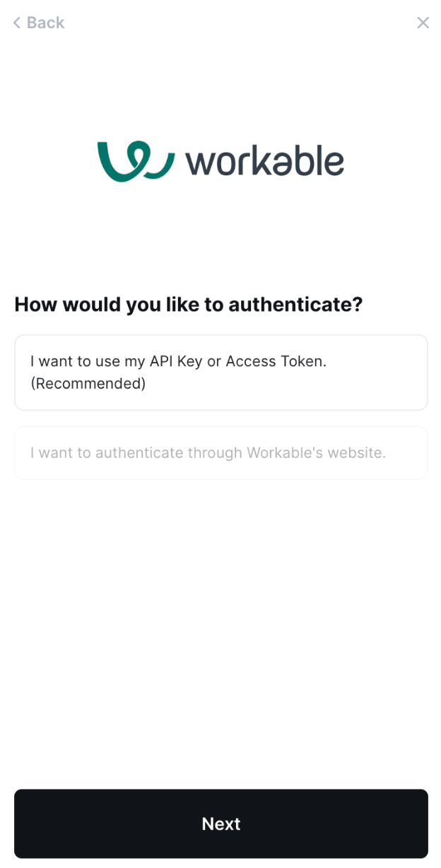
Task: Choose authenticate through Workable's website option
Action: 221,452
